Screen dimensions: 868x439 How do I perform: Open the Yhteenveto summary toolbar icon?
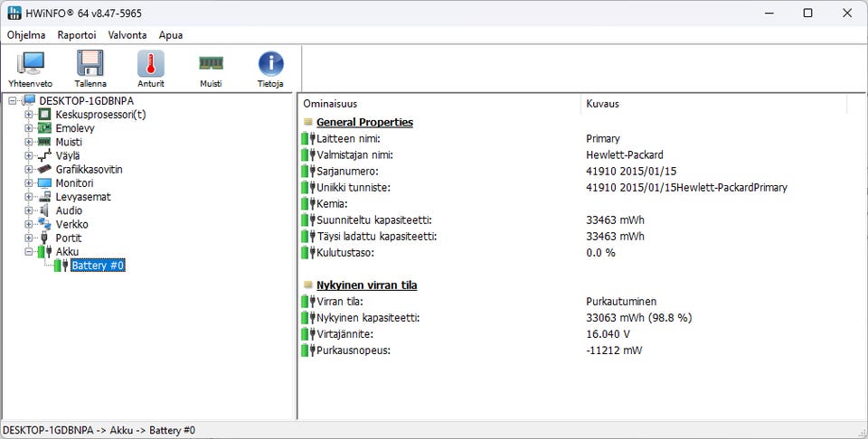pyautogui.click(x=31, y=63)
